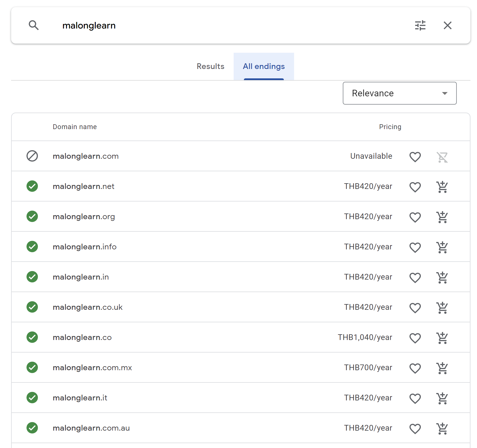477x448 pixels.
Task: Click the green check beside malonglearn.com.mx
Action: 32,367
